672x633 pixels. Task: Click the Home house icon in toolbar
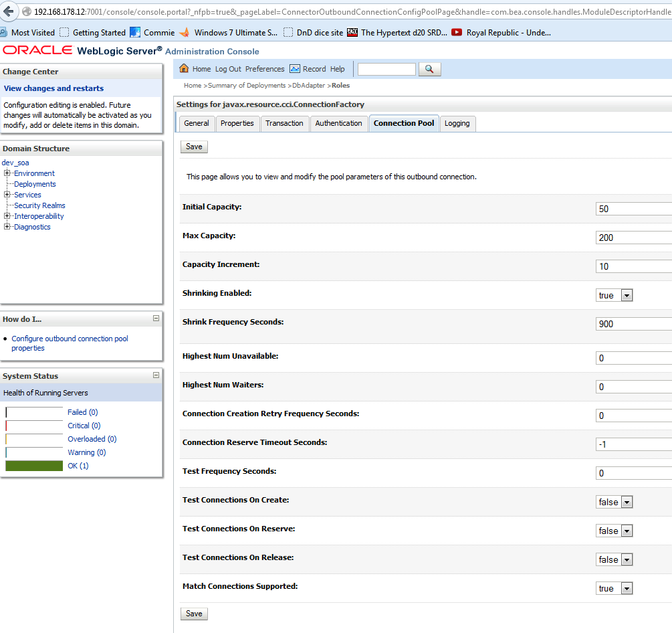(184, 68)
